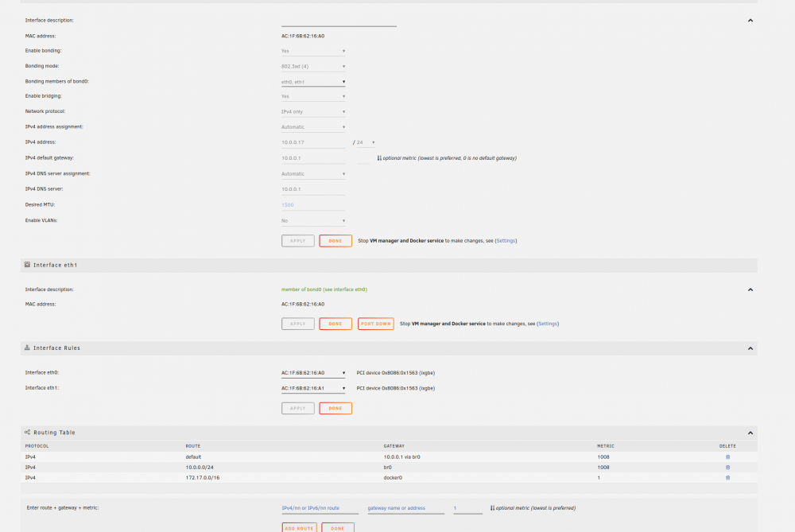Collapse the eth0 interface section chevron
Screen dimensions: 795x532
[x=750, y=21]
